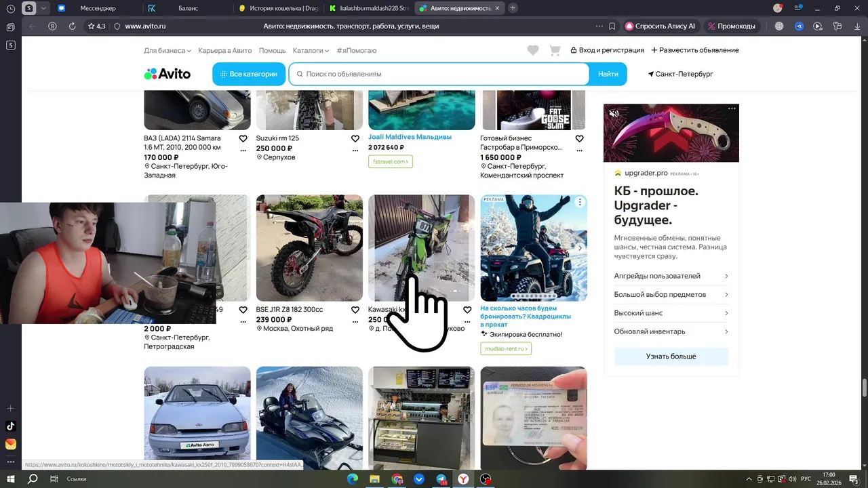This screenshot has width=868, height=488.
Task: Bookmark this page icon
Action: 612,26
